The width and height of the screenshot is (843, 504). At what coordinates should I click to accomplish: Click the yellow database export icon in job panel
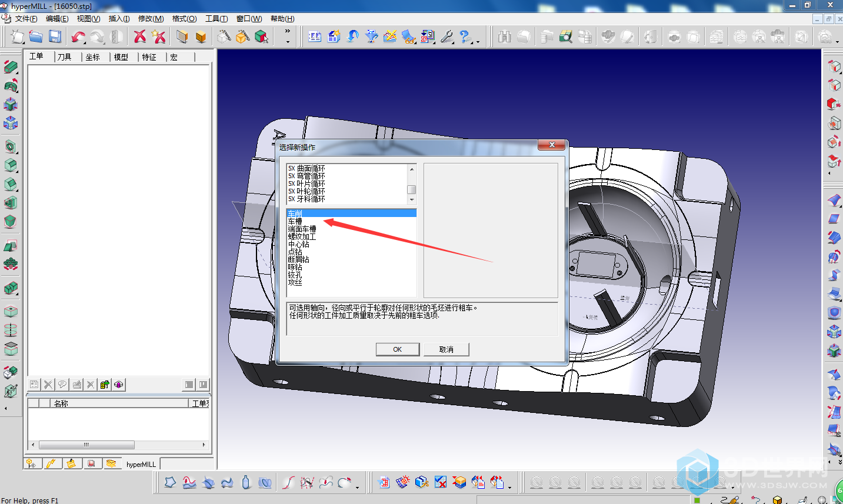(x=105, y=385)
